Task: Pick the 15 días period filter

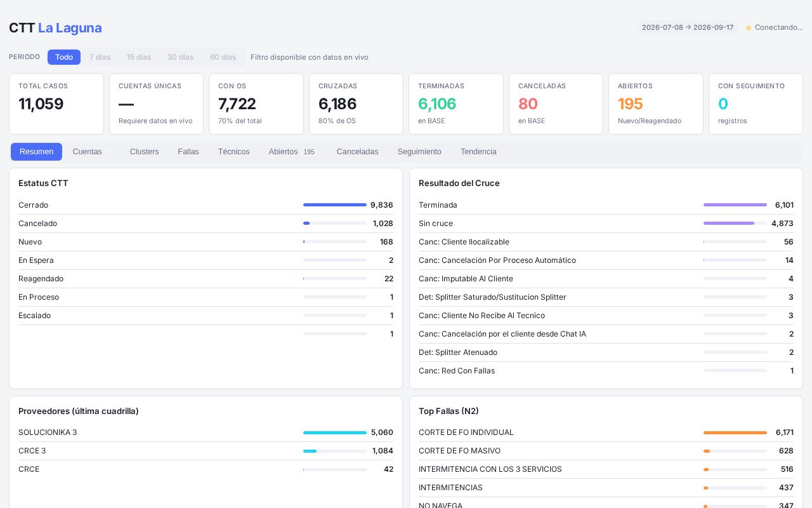Action: pos(139,57)
